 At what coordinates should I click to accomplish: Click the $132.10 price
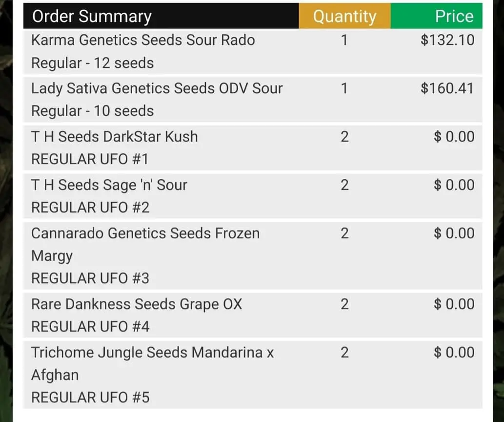[447, 40]
